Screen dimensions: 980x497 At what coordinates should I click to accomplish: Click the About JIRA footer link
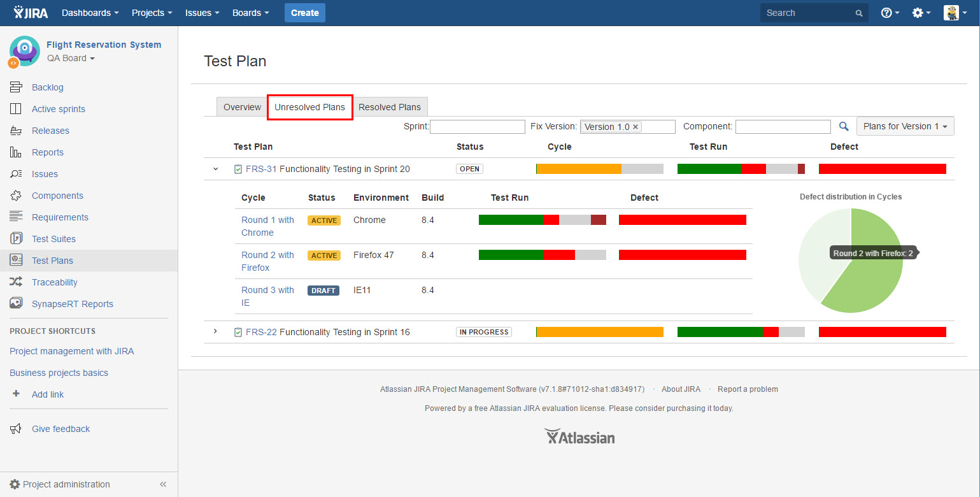click(x=681, y=389)
